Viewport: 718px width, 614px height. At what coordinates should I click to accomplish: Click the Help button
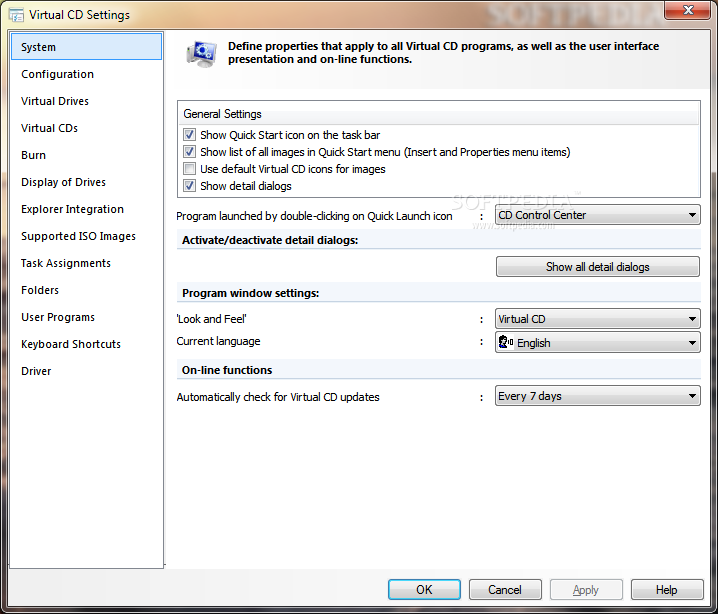[x=667, y=590]
